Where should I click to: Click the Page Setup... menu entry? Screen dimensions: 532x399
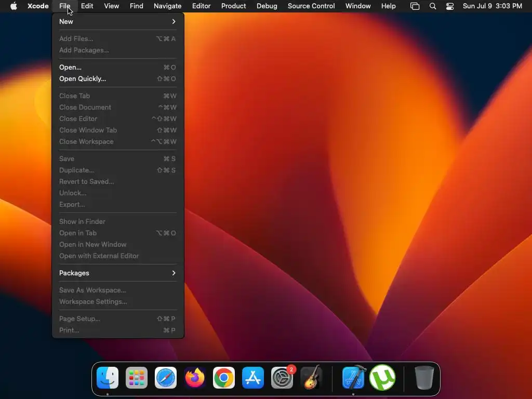point(118,318)
